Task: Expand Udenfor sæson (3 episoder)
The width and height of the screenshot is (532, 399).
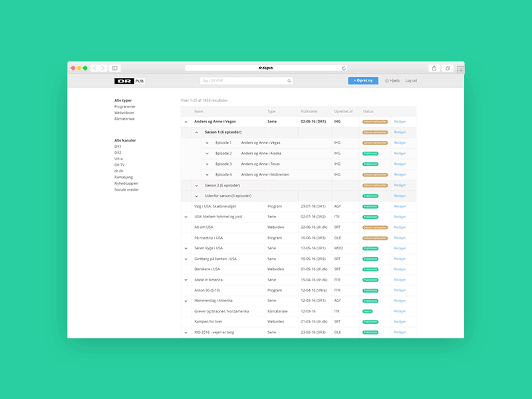Action: click(x=196, y=196)
